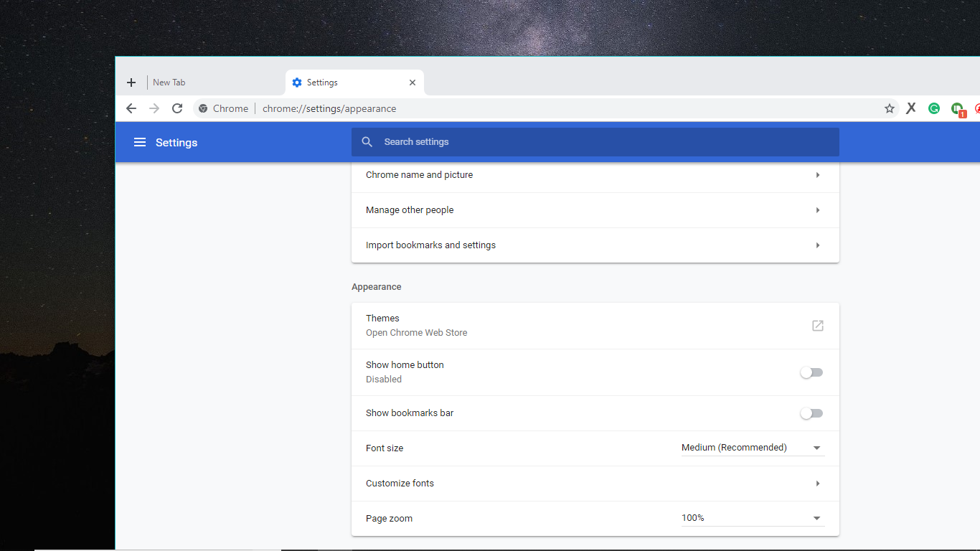
Task: Click the Page zoom label
Action: (389, 519)
